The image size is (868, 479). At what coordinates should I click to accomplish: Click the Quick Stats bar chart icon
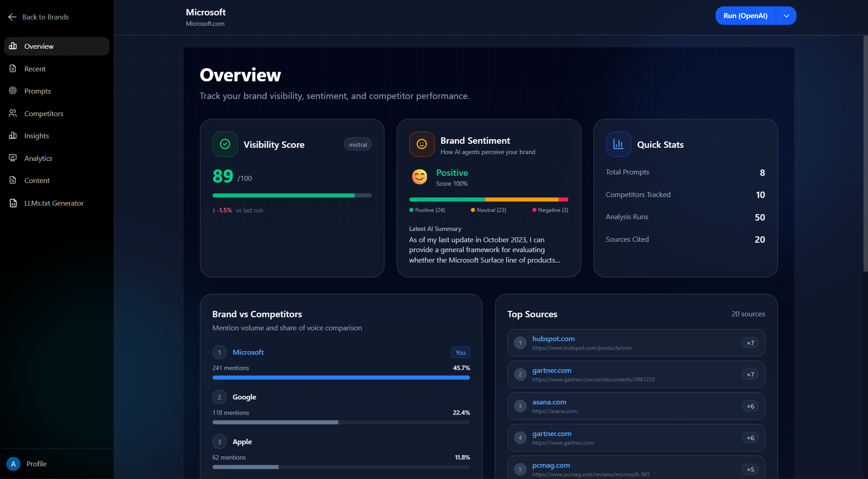618,144
